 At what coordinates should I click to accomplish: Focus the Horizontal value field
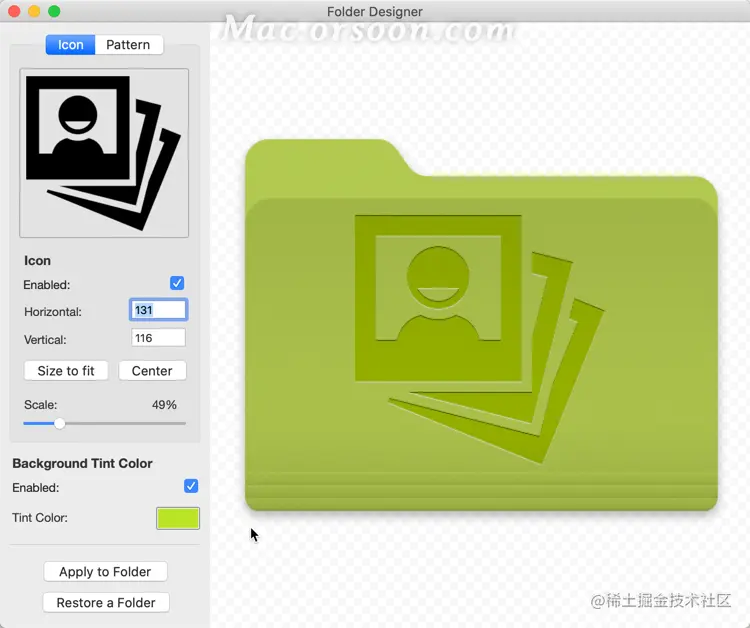(158, 310)
